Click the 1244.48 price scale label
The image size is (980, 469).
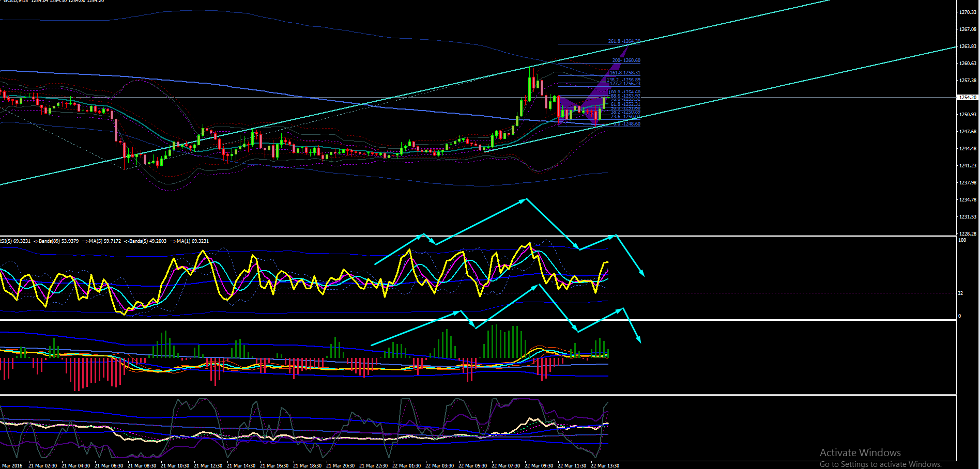pos(968,149)
